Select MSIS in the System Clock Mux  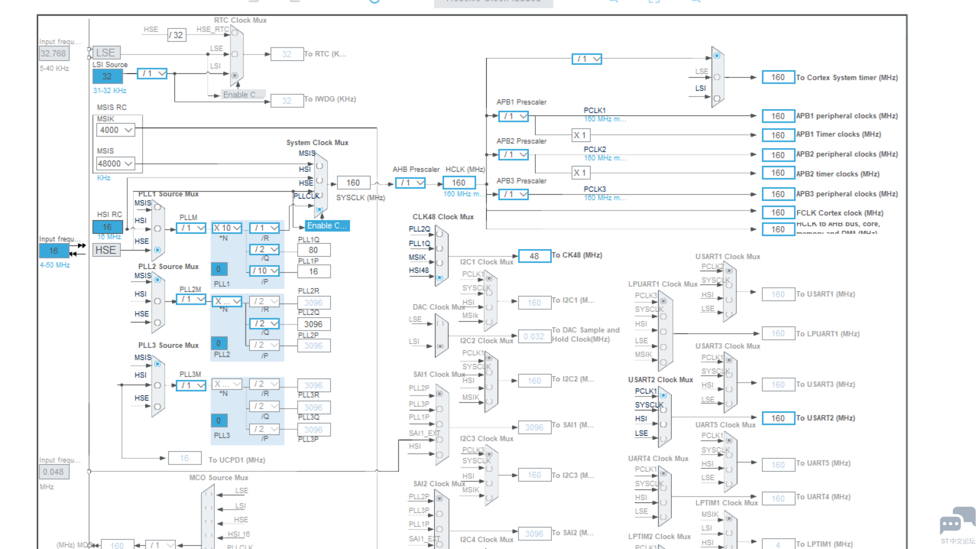point(319,166)
